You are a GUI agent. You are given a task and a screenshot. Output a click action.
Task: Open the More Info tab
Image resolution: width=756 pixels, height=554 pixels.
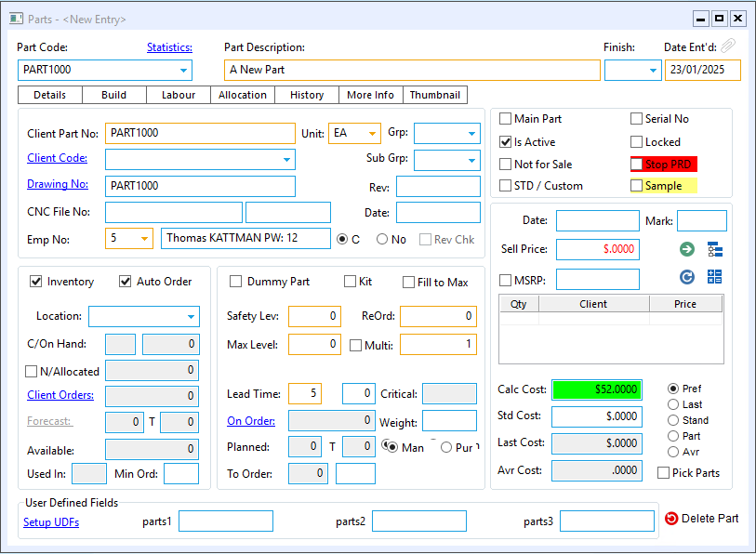click(370, 95)
